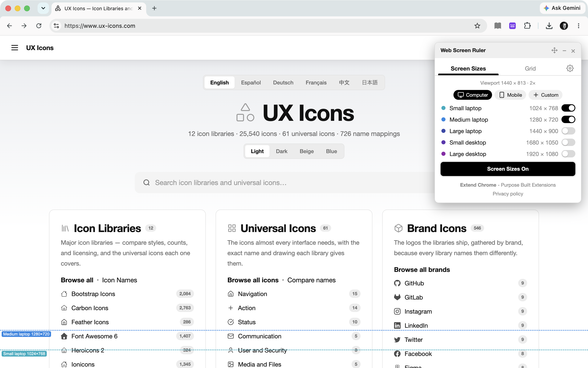Disable the Medium laptop toggle
This screenshot has height=368, width=588.
point(568,120)
